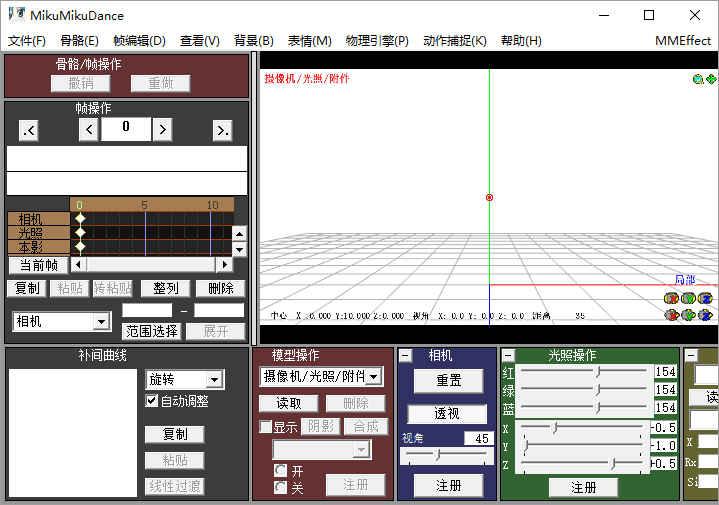Open the 骨骼(E) menu
This screenshot has width=719, height=505.
79,41
